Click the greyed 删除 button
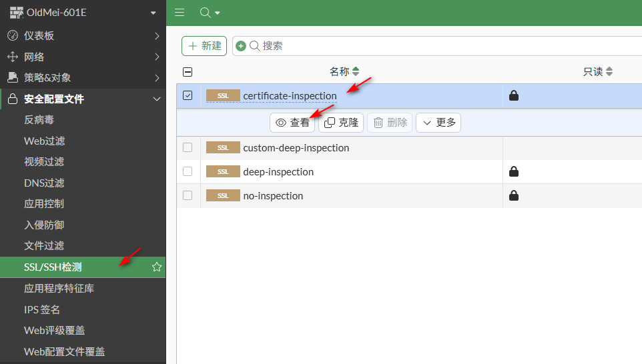642x364 pixels. [390, 123]
